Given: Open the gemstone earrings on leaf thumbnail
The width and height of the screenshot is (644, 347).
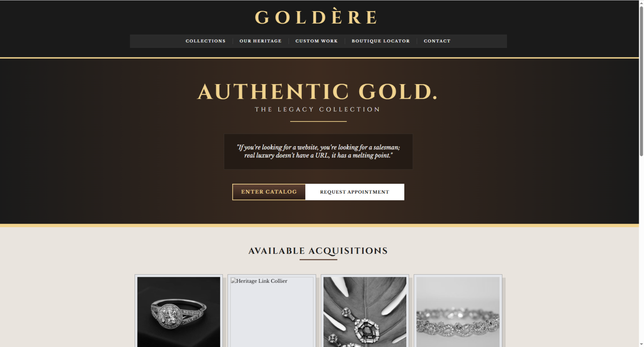Looking at the screenshot, I should click(365, 312).
